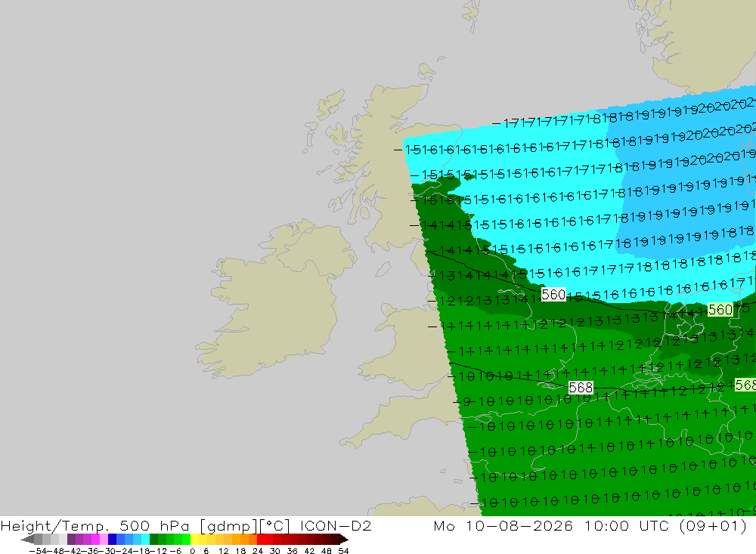Pick the darkest green swatch at -12
Image resolution: width=756 pixels, height=554 pixels.
coord(153,539)
